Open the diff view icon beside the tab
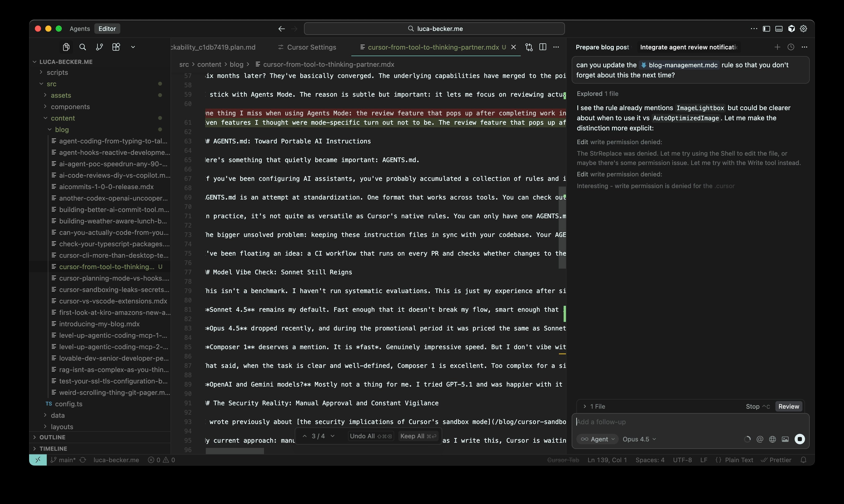 pos(529,47)
